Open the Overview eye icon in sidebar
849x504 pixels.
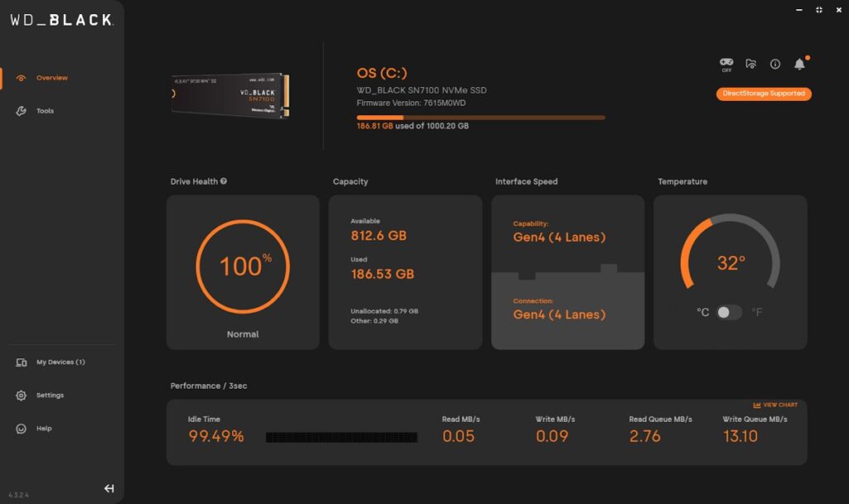coord(21,78)
